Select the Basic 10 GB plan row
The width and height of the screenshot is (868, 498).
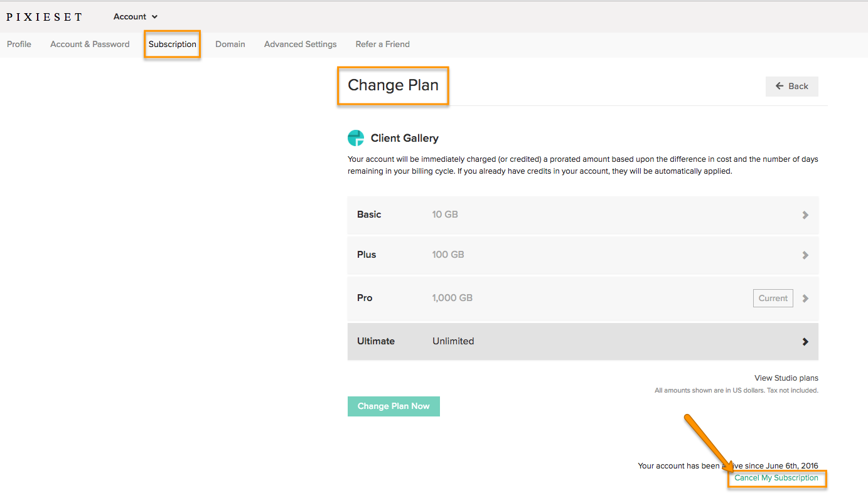[x=583, y=215]
